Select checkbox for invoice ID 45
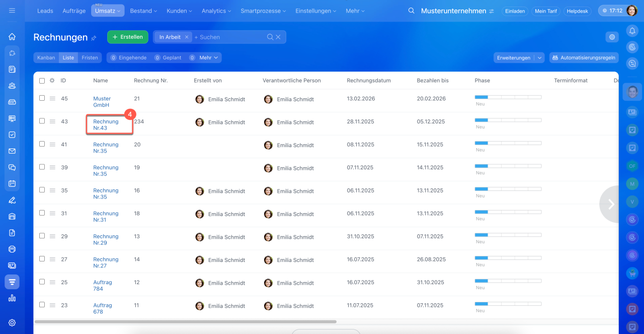The image size is (644, 334). click(x=42, y=98)
